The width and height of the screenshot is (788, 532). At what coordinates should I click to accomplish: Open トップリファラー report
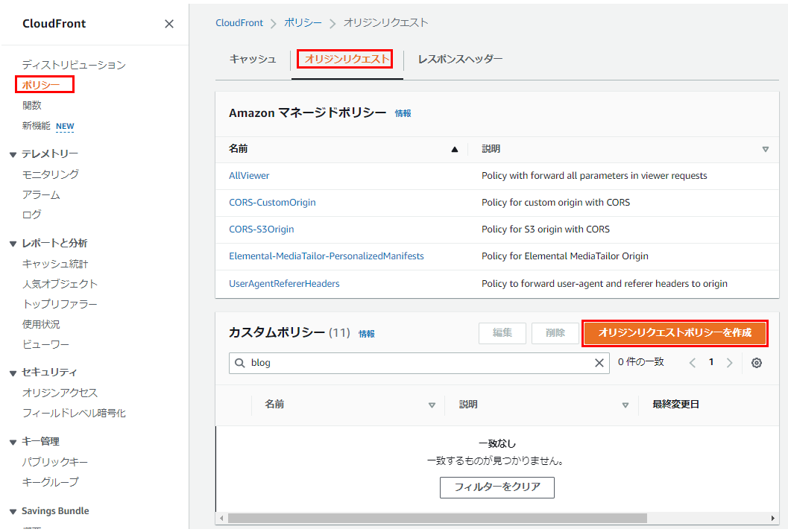point(60,304)
